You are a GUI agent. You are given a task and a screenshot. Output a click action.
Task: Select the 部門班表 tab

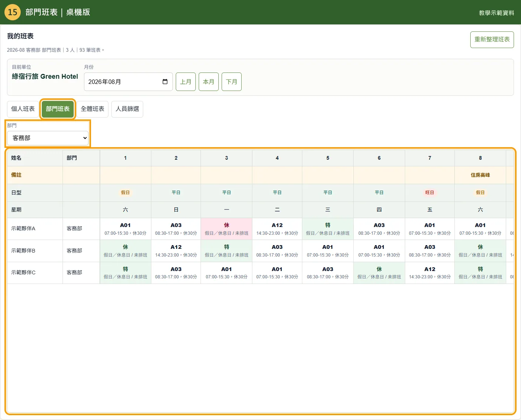point(58,109)
